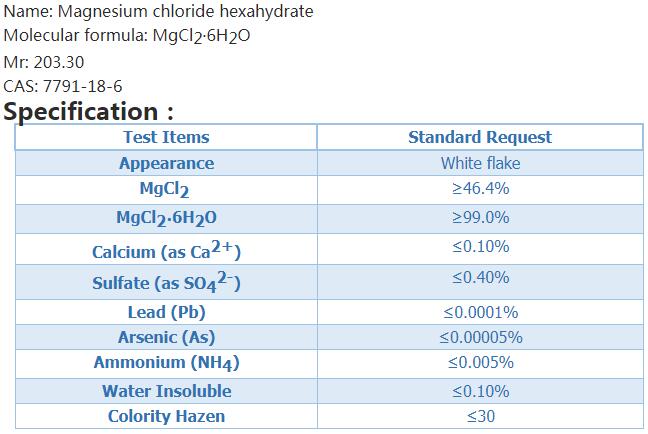Screen dimensions: 648x434
Task: Select the Arsenic (As) row label
Action: coord(166,337)
